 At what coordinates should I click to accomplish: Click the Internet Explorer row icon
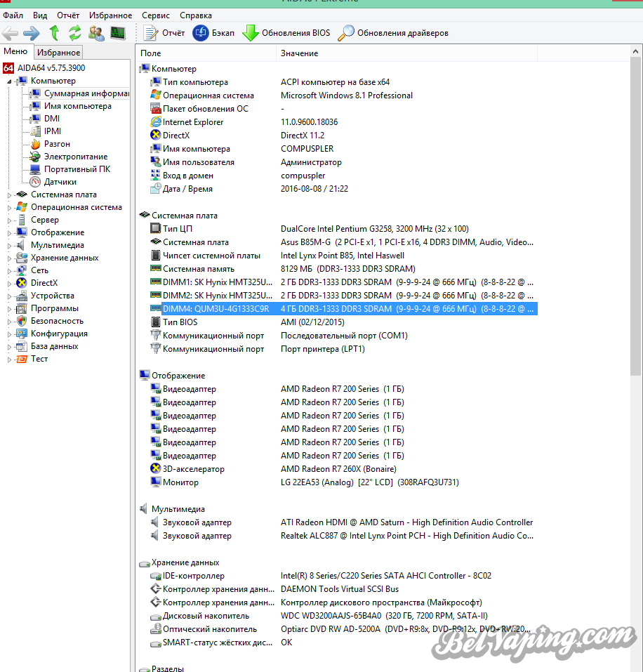pos(156,121)
